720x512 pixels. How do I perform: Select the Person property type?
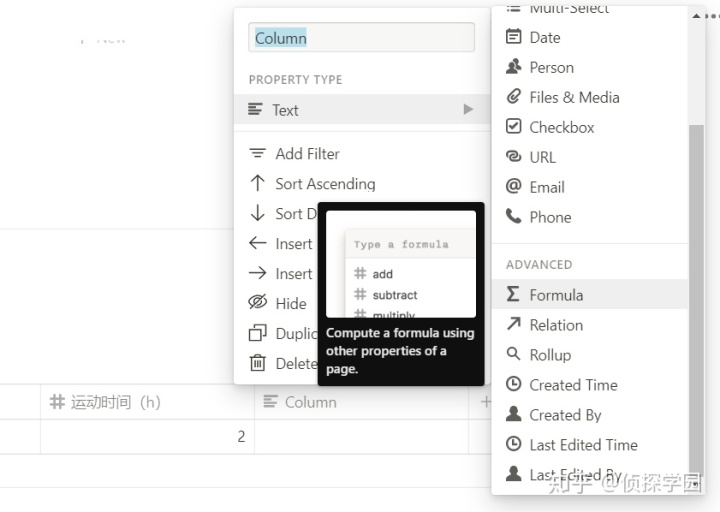[x=590, y=67]
